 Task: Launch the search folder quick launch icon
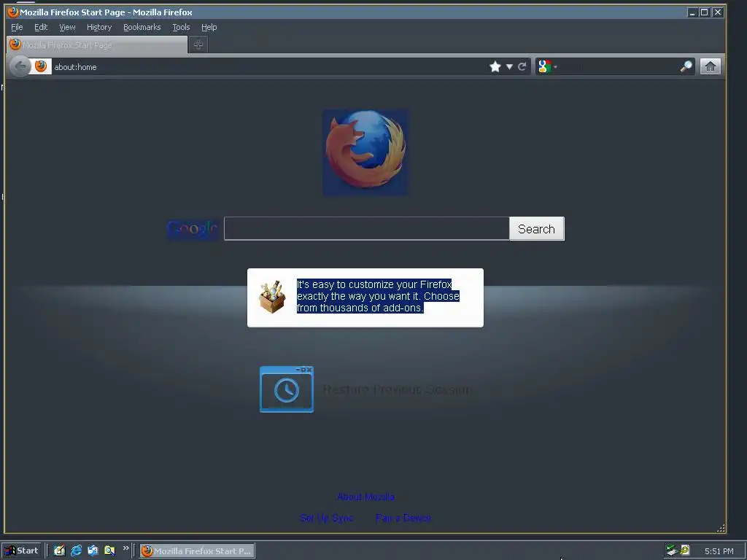(109, 551)
